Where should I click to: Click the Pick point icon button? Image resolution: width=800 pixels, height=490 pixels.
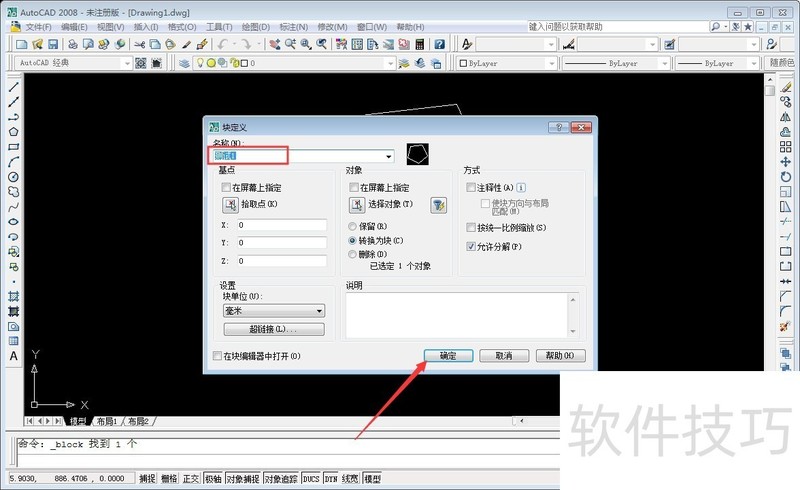[x=231, y=205]
